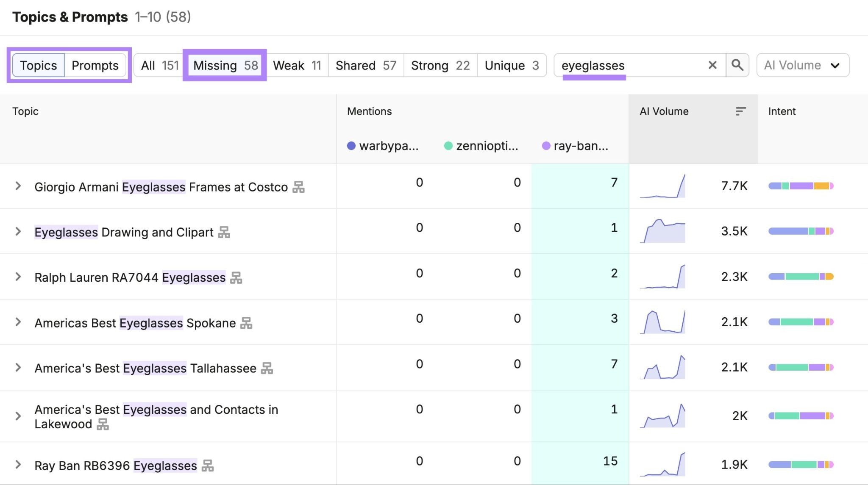The height and width of the screenshot is (485, 868).
Task: Open trend sparkline for Ralph Lauren RA7044 row
Action: coord(662,277)
